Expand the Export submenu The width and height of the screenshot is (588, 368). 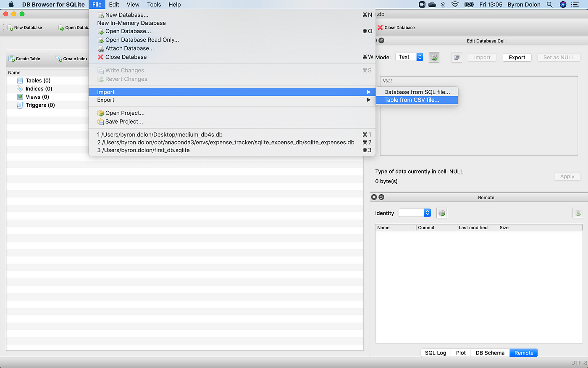(x=232, y=100)
